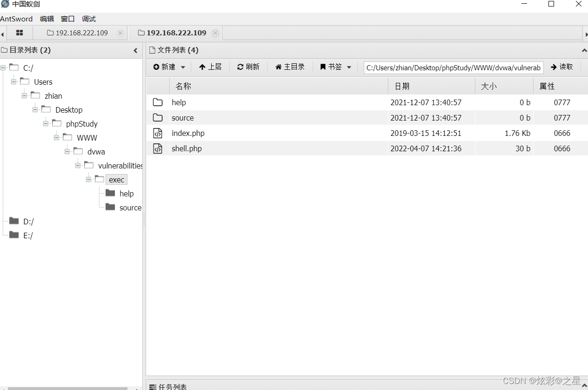Sort by the 大小 column header
Image resolution: width=588 pixels, height=390 pixels.
[x=504, y=86]
